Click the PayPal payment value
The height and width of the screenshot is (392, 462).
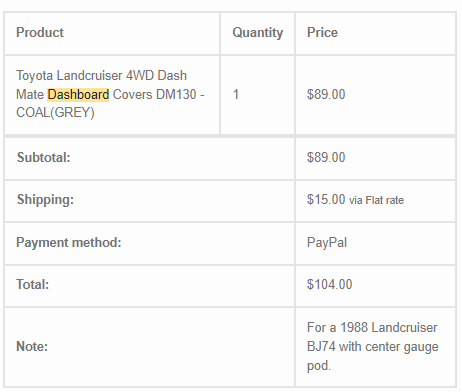(327, 243)
